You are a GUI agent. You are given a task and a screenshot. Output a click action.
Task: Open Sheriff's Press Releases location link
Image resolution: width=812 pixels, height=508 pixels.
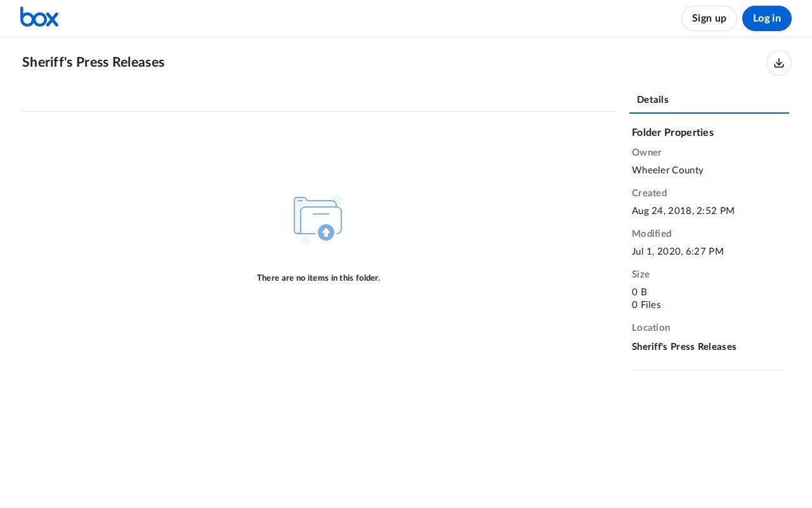pyautogui.click(x=684, y=347)
